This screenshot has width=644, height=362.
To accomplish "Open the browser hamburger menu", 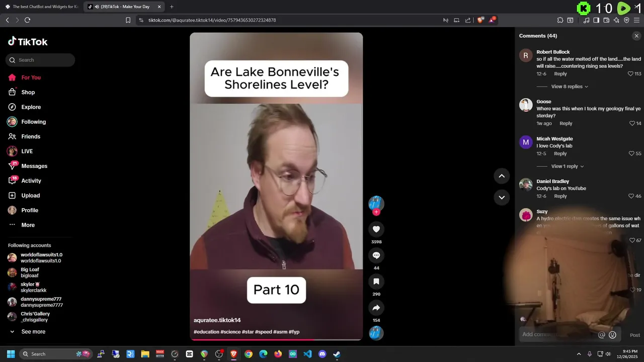I will coord(636,20).
